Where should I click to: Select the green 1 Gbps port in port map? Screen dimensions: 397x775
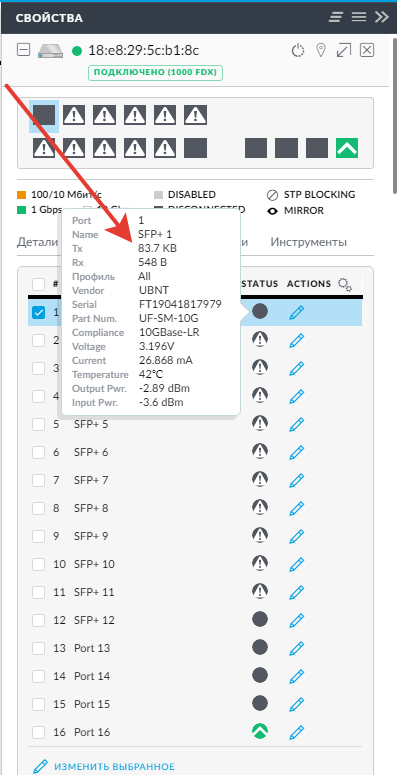pos(347,148)
